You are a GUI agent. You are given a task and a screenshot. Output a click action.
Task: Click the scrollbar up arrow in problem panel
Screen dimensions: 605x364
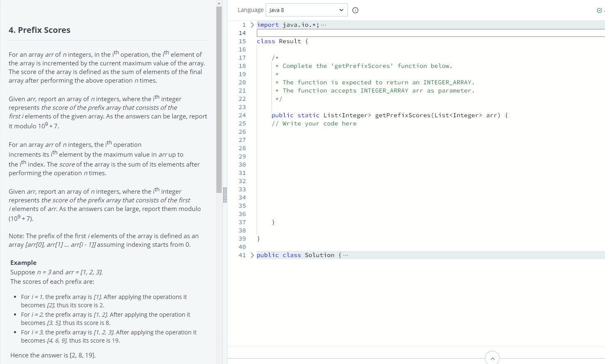[219, 3]
